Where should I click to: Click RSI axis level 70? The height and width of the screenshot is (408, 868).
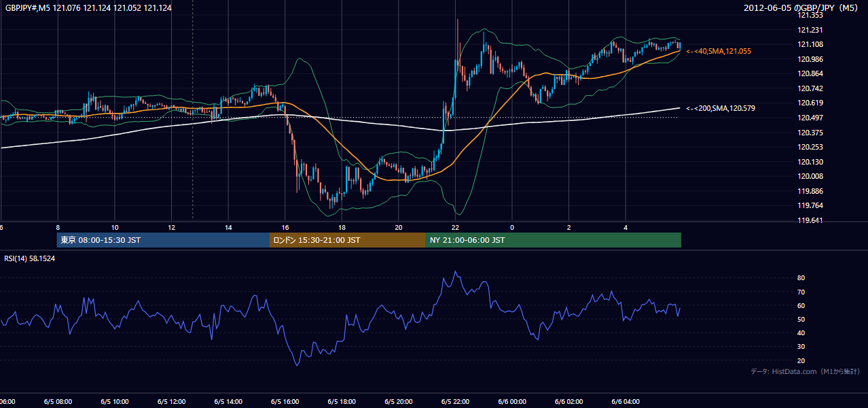[801, 292]
